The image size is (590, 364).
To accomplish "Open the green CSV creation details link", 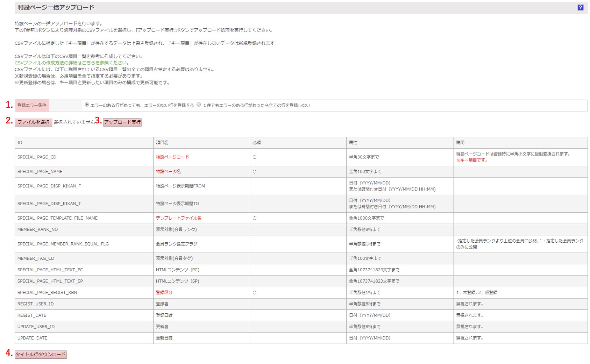I will pyautogui.click(x=72, y=63).
